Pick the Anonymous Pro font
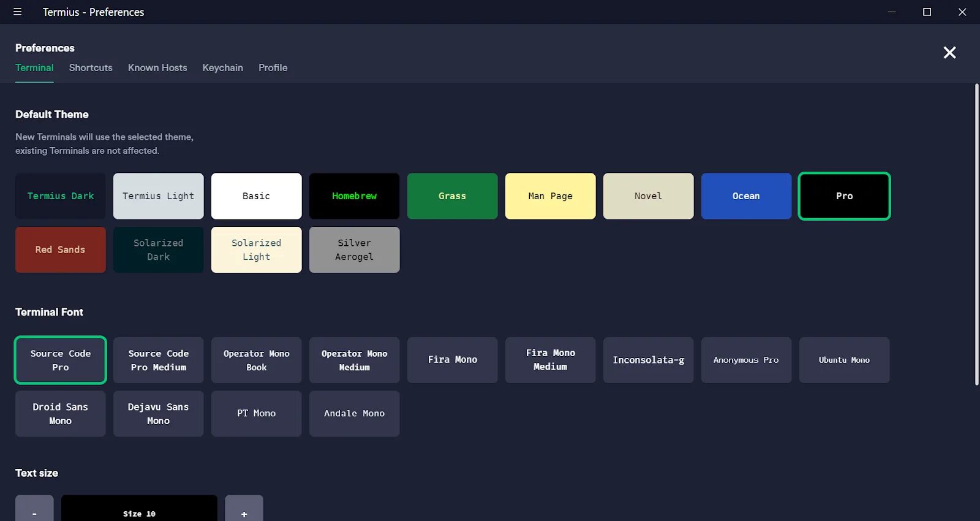Image resolution: width=980 pixels, height=521 pixels. pos(747,360)
